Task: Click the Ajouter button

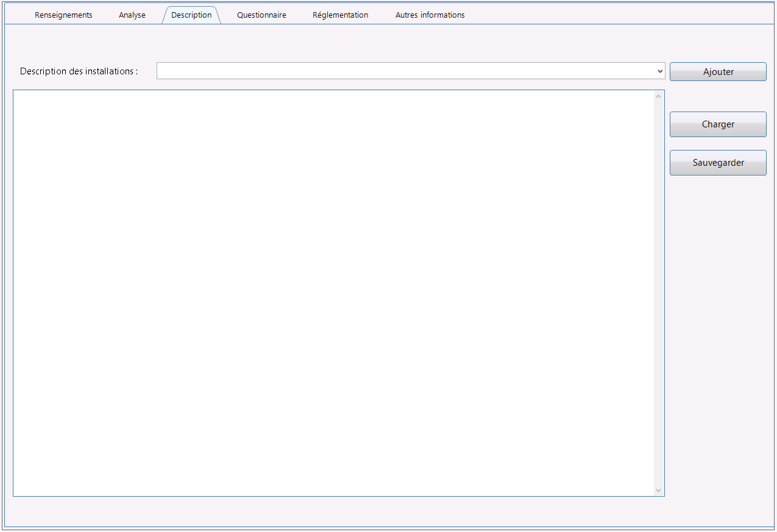Action: [718, 72]
